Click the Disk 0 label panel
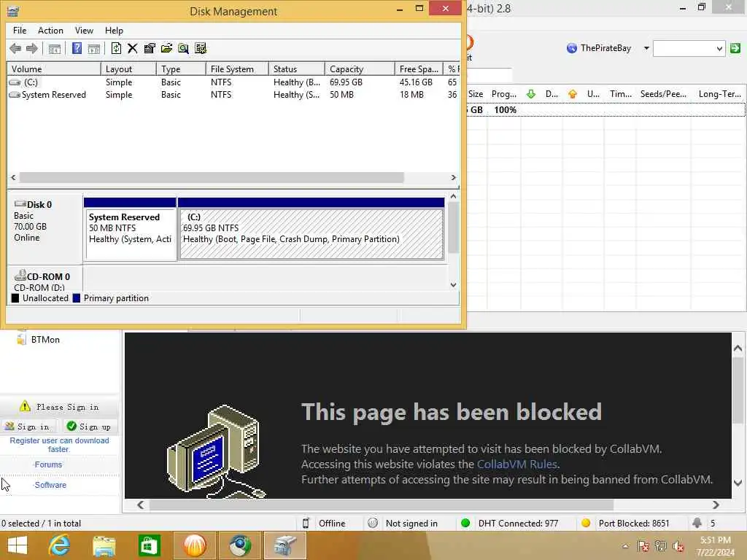 tap(44, 229)
